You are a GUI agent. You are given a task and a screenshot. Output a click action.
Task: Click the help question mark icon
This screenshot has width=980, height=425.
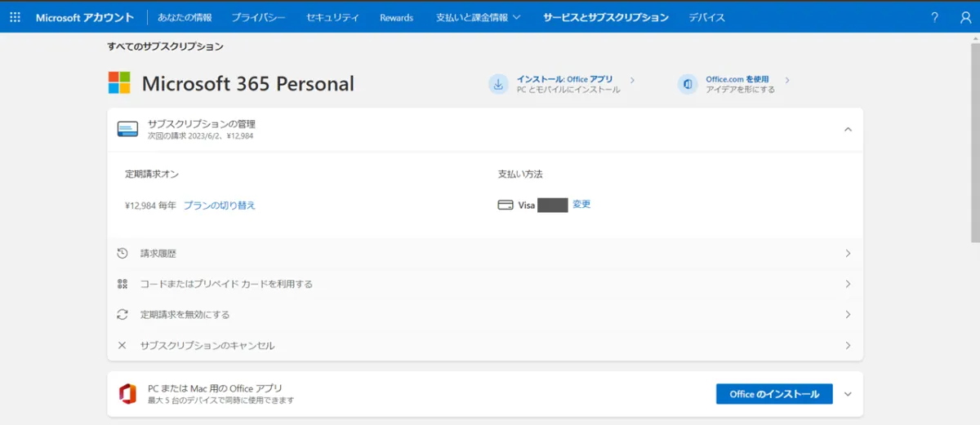(935, 17)
